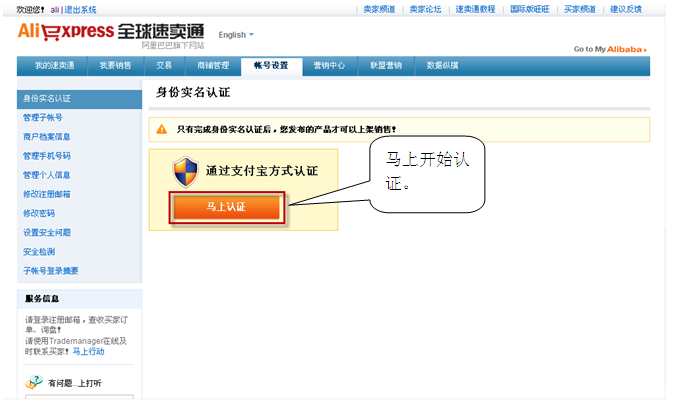675x420 pixels.
Task: Open 管理手机号码 sidebar entry
Action: 47,156
